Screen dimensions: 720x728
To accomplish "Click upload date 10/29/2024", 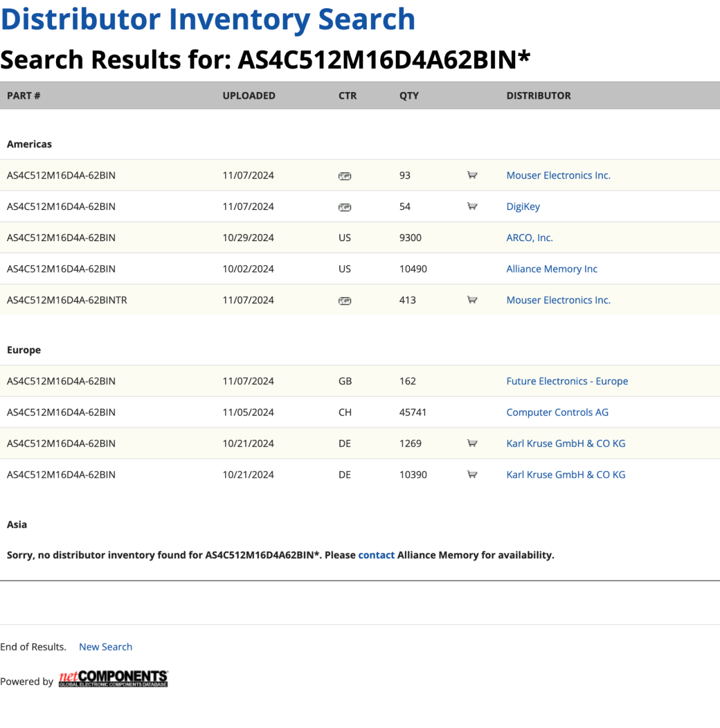I will coord(249,238).
